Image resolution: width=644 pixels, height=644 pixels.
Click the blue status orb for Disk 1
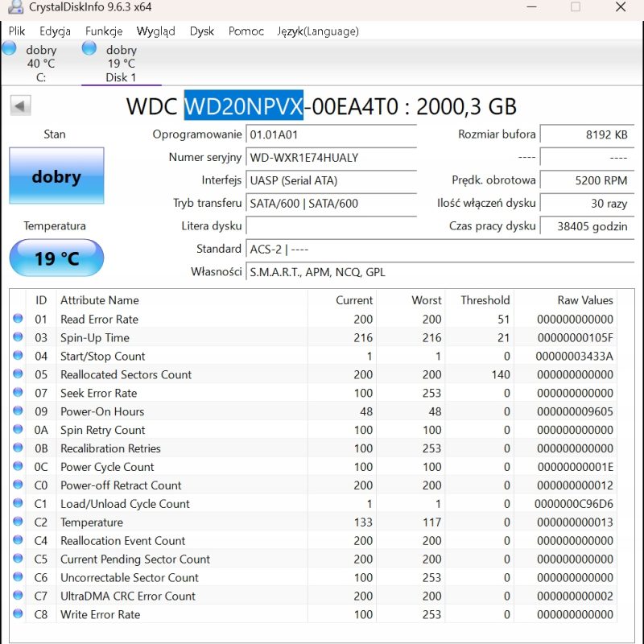click(89, 48)
